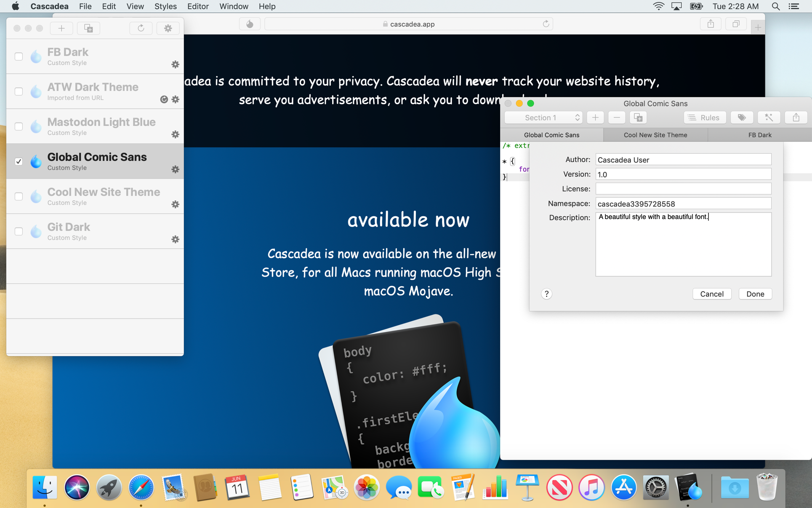Open the gear dropdown in styles list toolbar
Screen dimensions: 812x508
coord(168,28)
